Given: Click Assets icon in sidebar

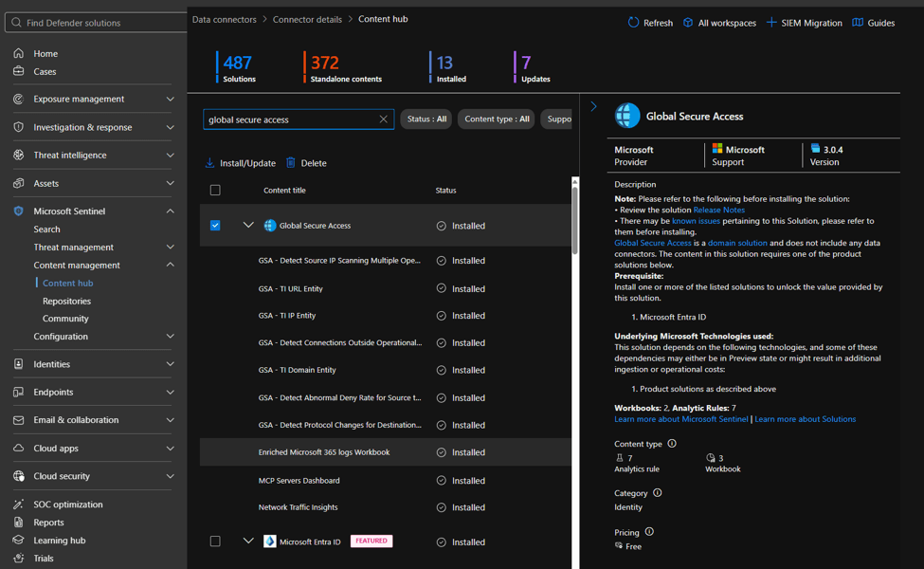Looking at the screenshot, I should [19, 183].
